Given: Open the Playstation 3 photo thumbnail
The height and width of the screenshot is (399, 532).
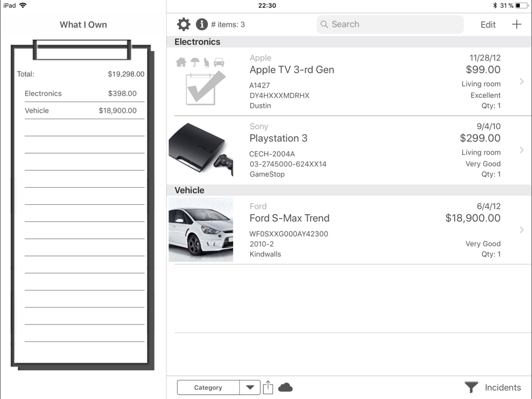Looking at the screenshot, I should tap(201, 150).
